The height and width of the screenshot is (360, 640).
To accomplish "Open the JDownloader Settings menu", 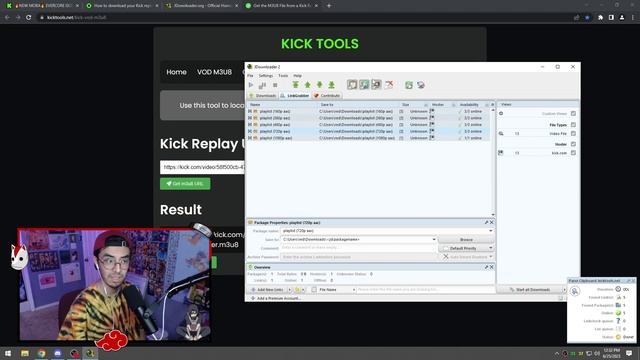I will click(266, 76).
